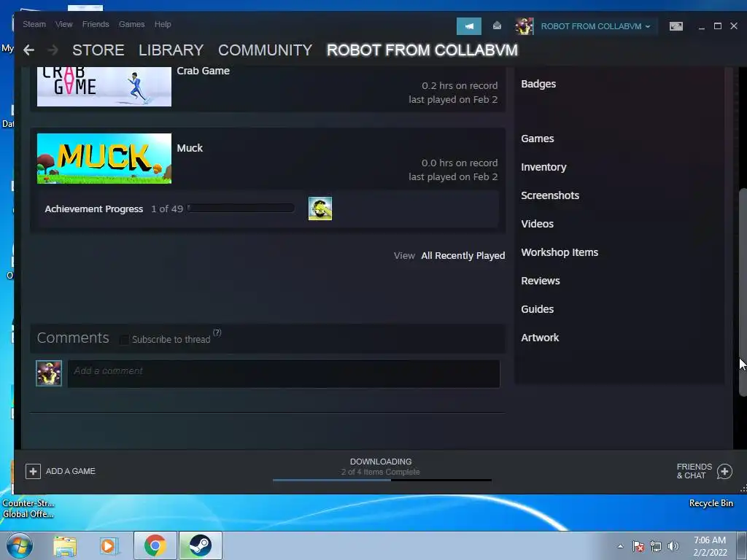Click the back navigation arrow
The height and width of the screenshot is (560, 747).
[28, 50]
